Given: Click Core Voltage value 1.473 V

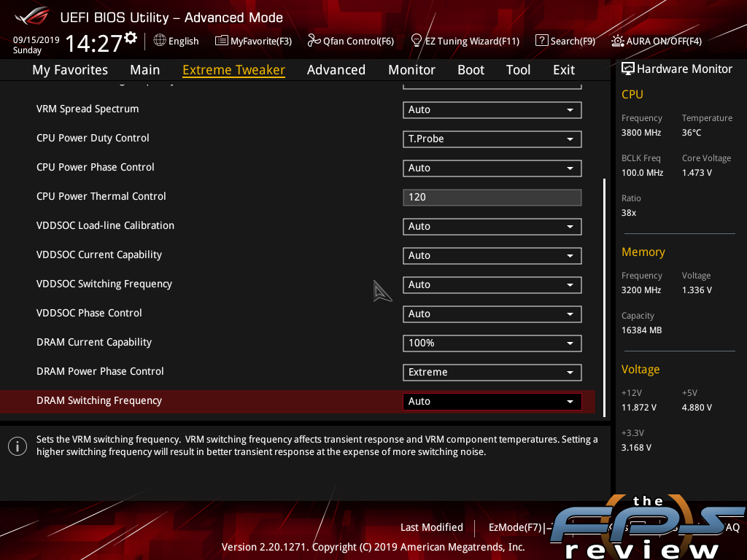Looking at the screenshot, I should pos(697,173).
